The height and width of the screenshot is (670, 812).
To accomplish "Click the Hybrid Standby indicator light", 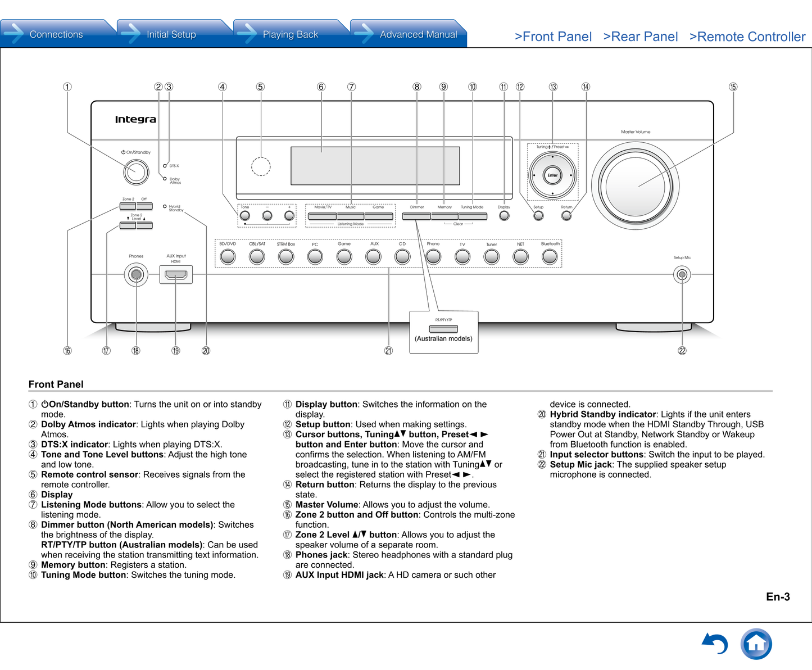I will (165, 206).
